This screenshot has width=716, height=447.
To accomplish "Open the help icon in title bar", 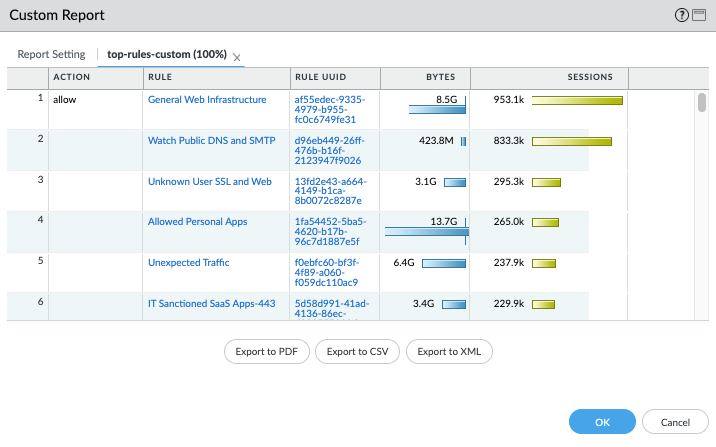I will (682, 15).
